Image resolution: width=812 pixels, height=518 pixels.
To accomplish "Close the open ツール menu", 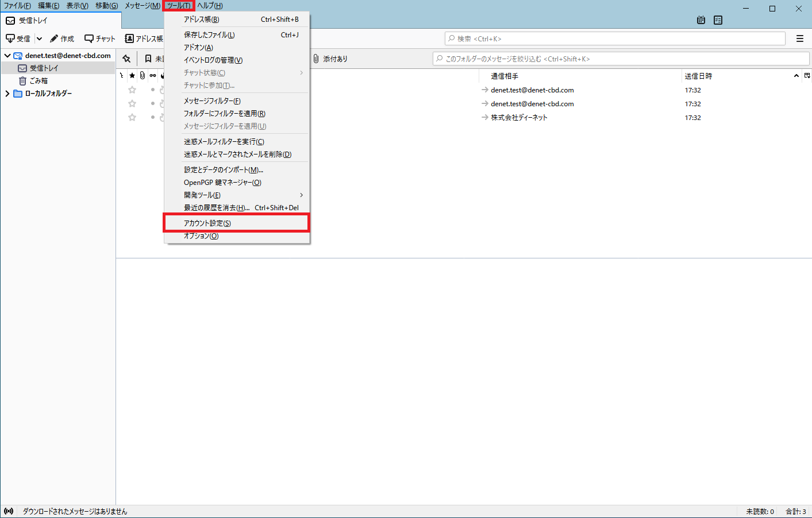I will 179,6.
